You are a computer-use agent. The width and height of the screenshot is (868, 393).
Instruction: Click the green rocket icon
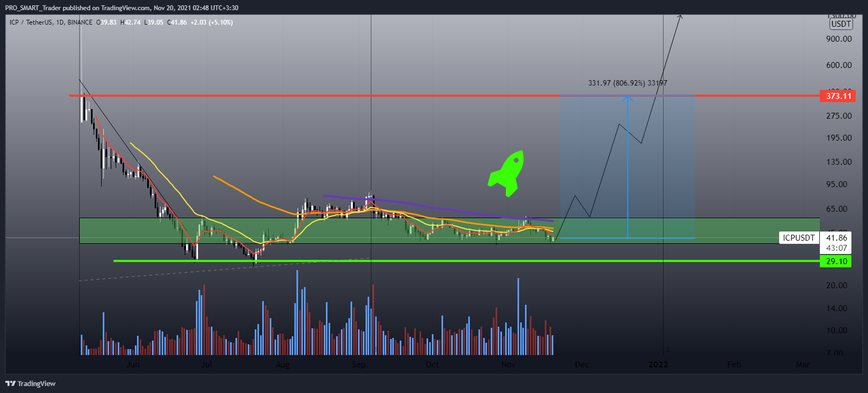click(x=506, y=173)
